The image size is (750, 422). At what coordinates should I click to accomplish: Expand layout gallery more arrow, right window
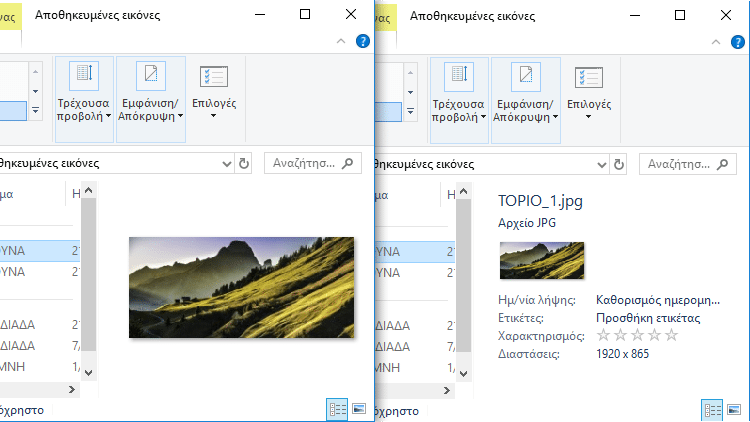[410, 111]
